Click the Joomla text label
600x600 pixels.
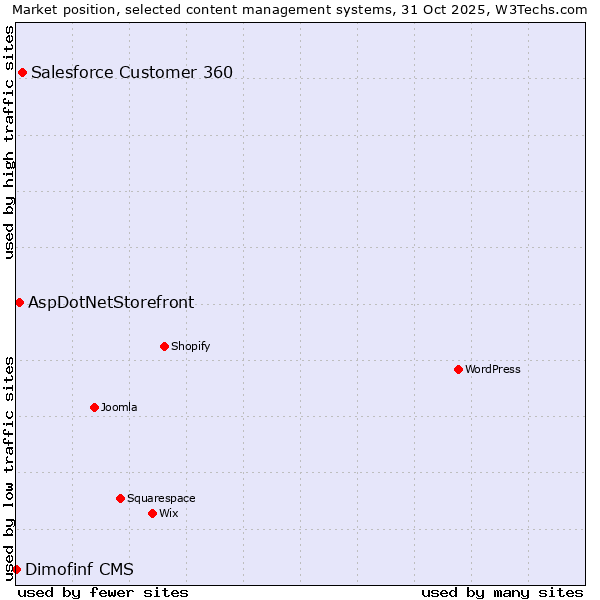tap(119, 407)
